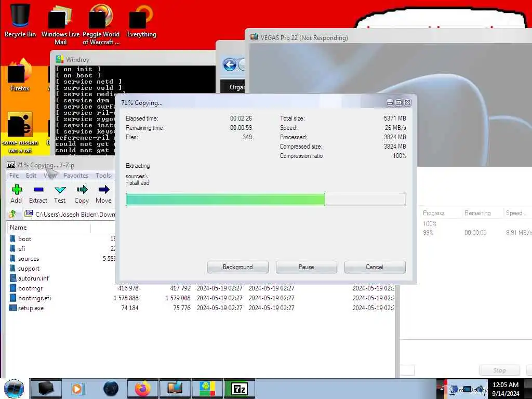Select the efi folder in 7-Zip
The image size is (532, 399).
click(21, 249)
